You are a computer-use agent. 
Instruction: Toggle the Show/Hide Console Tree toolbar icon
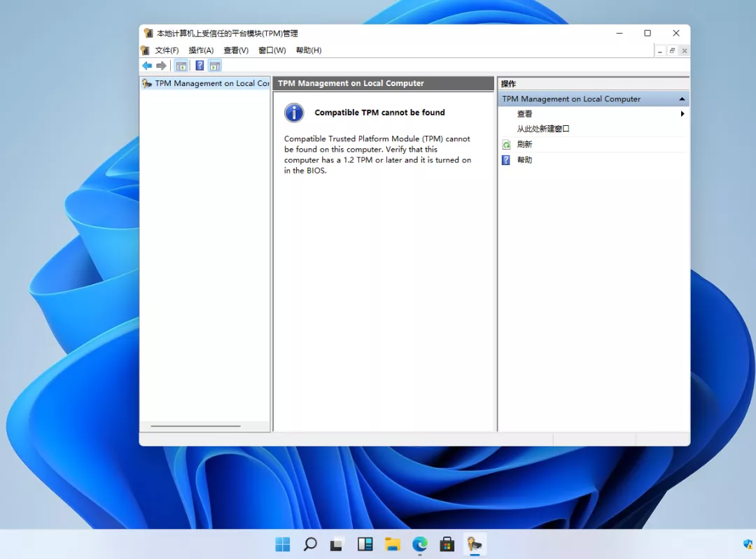pyautogui.click(x=181, y=65)
